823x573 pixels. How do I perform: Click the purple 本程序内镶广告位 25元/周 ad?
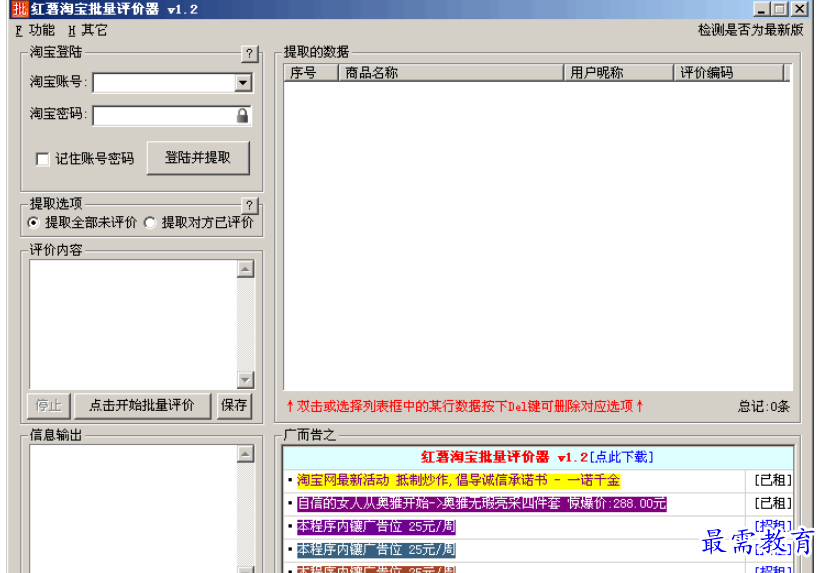376,527
